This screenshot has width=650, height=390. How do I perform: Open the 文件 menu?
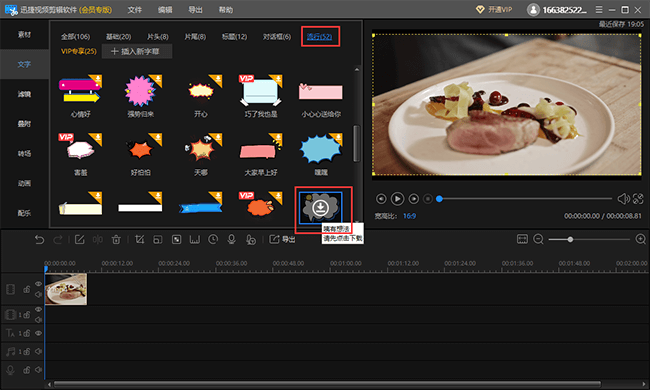click(134, 10)
